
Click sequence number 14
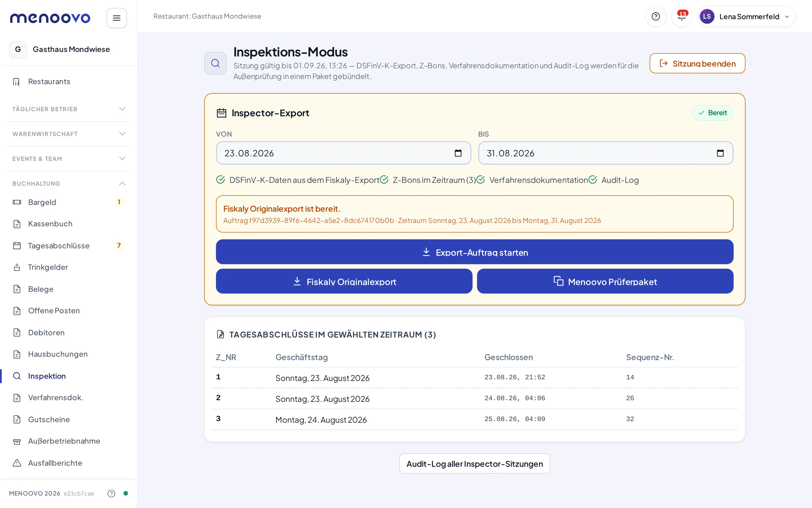coord(630,377)
